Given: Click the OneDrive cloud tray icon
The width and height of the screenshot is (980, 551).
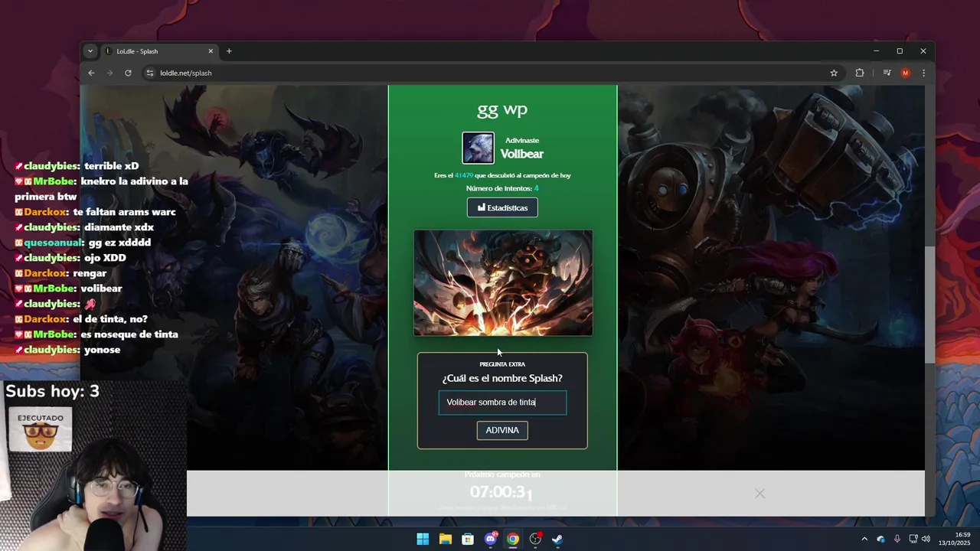Looking at the screenshot, I should click(881, 539).
